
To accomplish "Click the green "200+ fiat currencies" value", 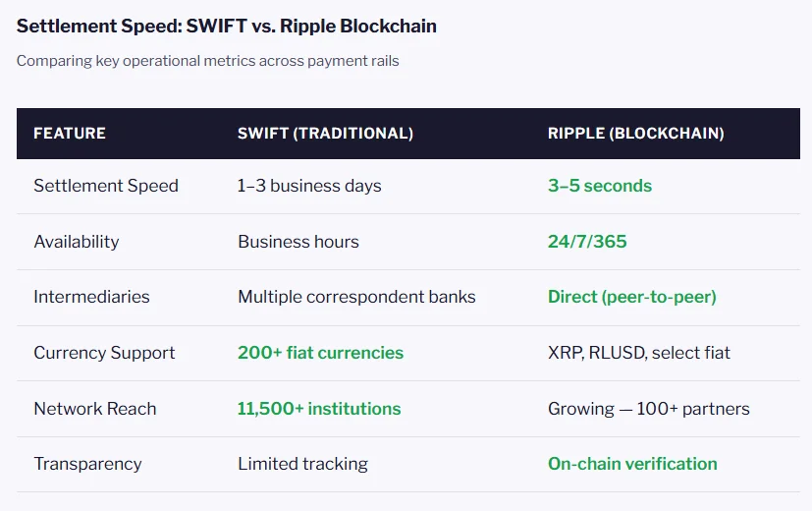I will click(320, 353).
